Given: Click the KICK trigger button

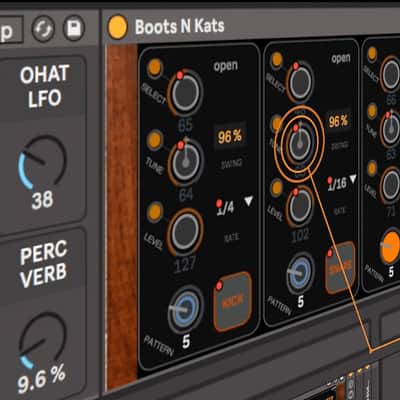Looking at the screenshot, I should click(232, 302).
